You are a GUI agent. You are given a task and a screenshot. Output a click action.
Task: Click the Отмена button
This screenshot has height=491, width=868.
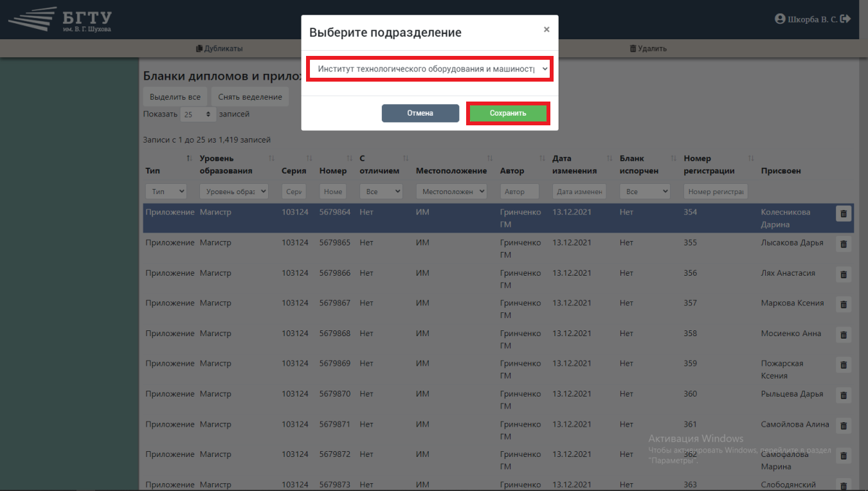tap(420, 113)
